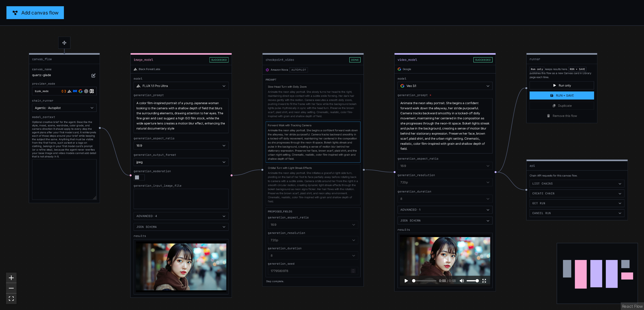Click the video_model generation_prompt text box
Image resolution: width=644 pixels, height=310 pixels.
tap(445, 126)
